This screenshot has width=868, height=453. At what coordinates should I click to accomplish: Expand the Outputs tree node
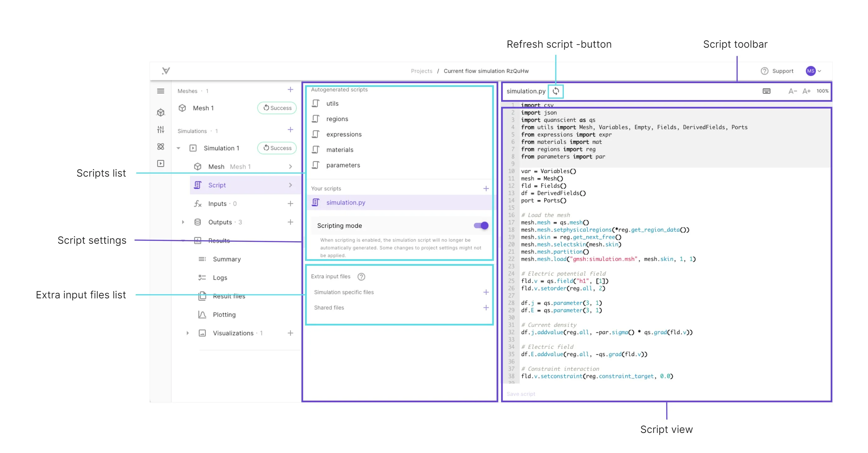183,222
